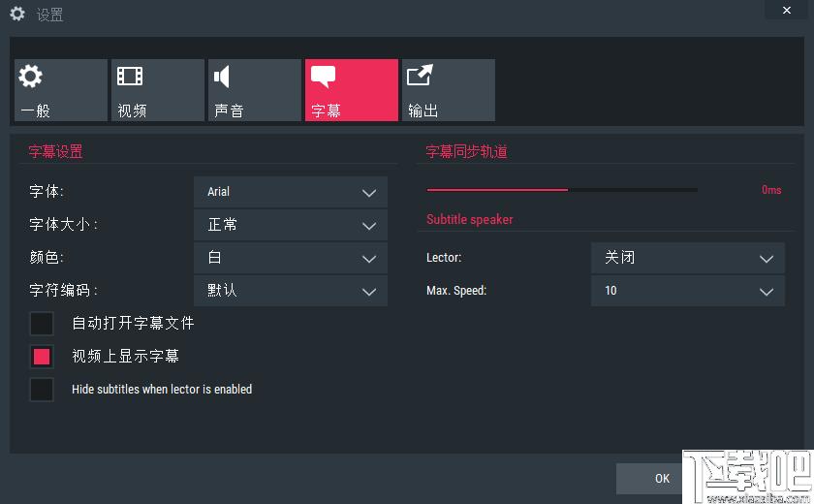Click the export arrow icon in 输出 tab
814x504 pixels.
(x=420, y=75)
